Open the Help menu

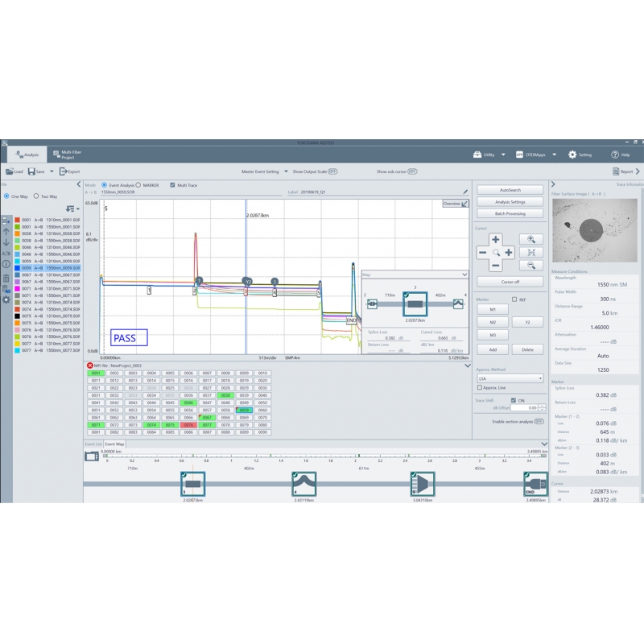click(x=620, y=155)
